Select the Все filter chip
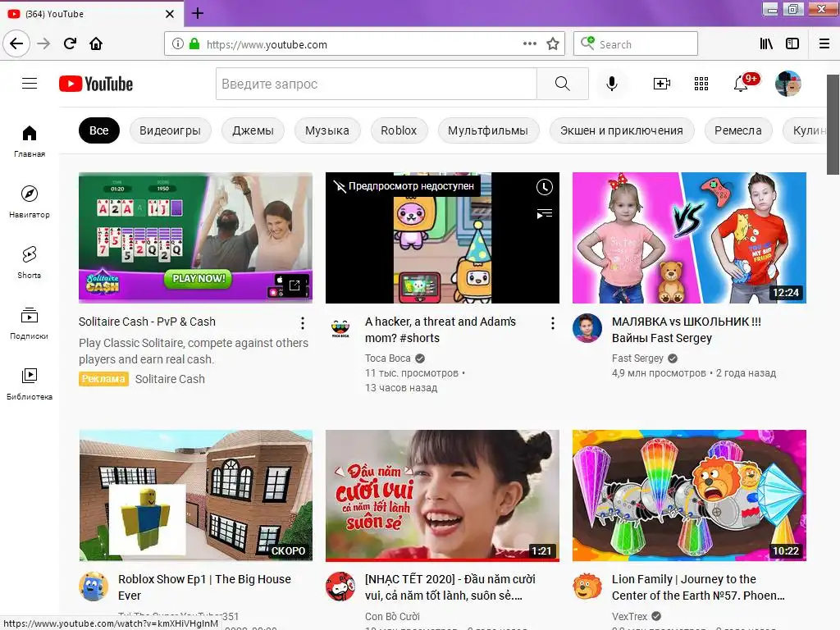 [99, 130]
